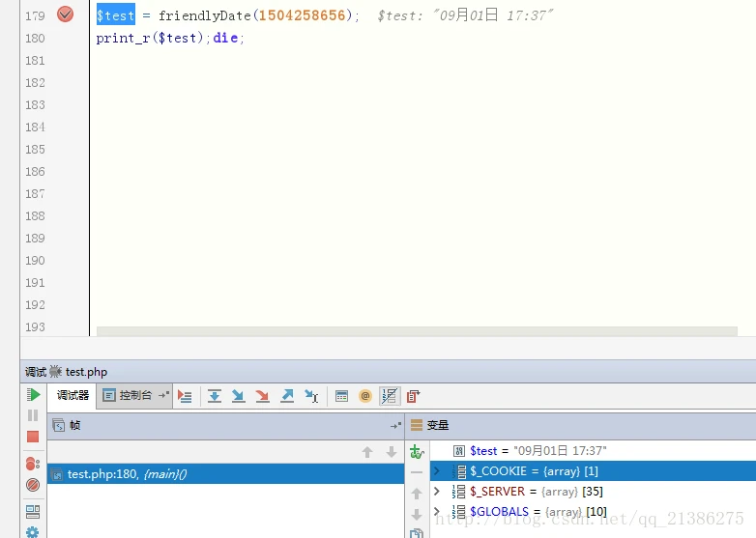Click the Step Over toolbar icon

215,396
